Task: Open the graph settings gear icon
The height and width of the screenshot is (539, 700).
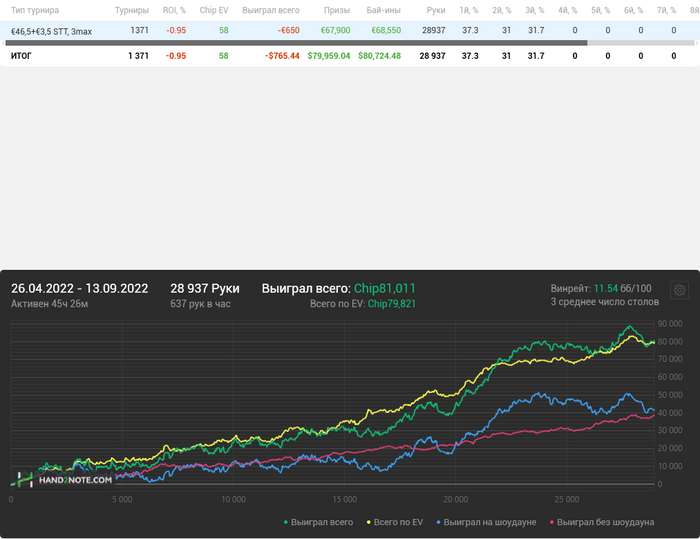Action: pos(679,290)
